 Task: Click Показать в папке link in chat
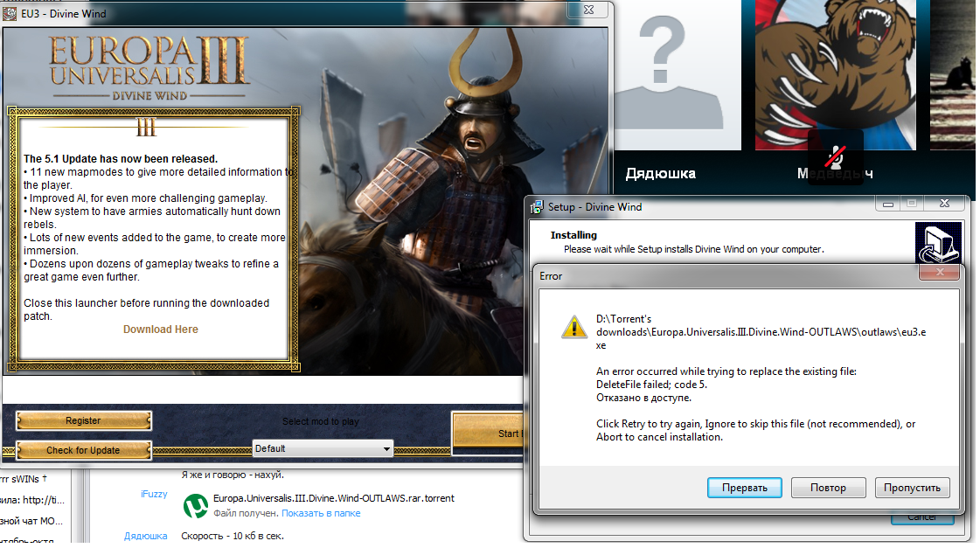coord(321,513)
